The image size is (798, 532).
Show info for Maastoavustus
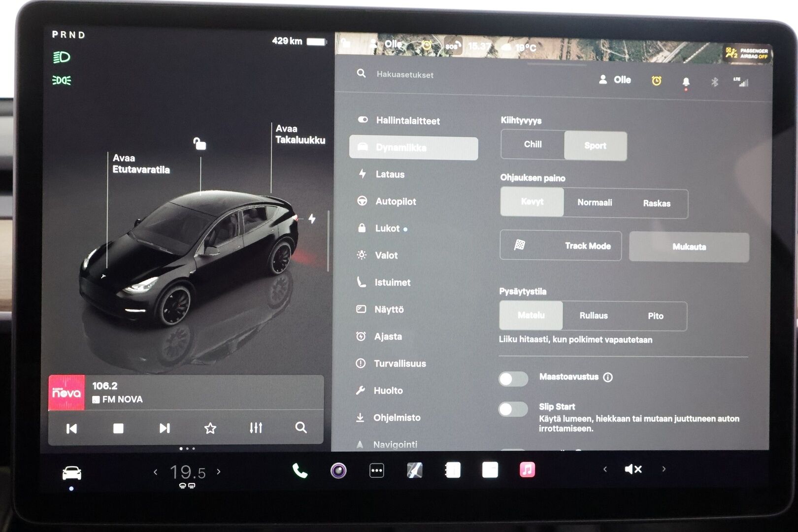click(x=608, y=377)
